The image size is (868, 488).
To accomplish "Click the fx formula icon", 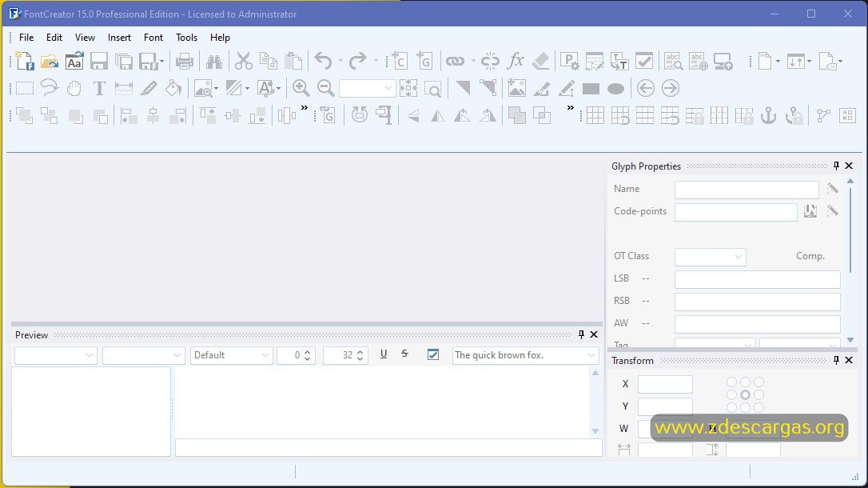I will pyautogui.click(x=516, y=61).
